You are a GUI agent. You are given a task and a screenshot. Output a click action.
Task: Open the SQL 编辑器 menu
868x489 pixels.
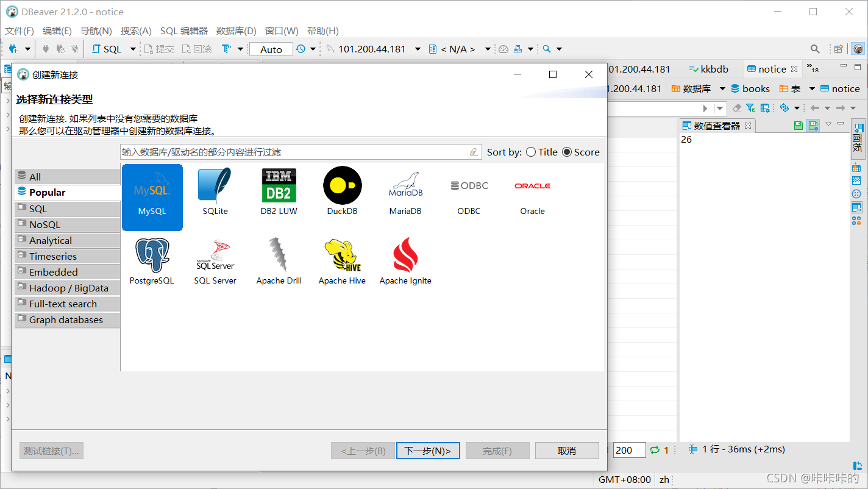tap(184, 30)
